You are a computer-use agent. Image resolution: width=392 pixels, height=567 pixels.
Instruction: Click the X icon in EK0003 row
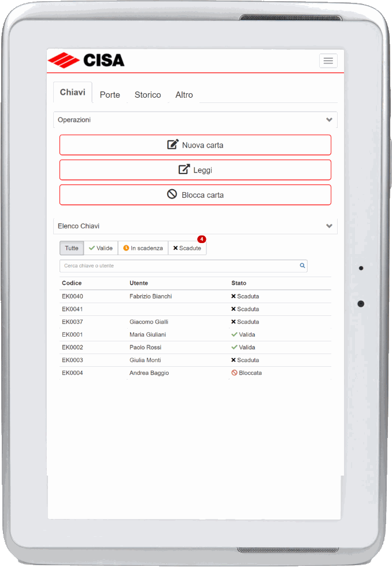pyautogui.click(x=234, y=360)
